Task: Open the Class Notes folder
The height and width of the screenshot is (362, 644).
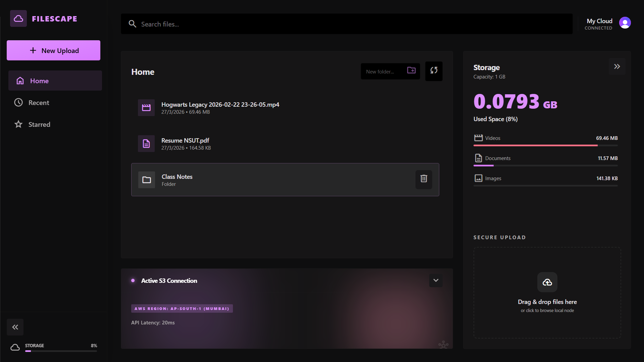Action: coord(285,179)
